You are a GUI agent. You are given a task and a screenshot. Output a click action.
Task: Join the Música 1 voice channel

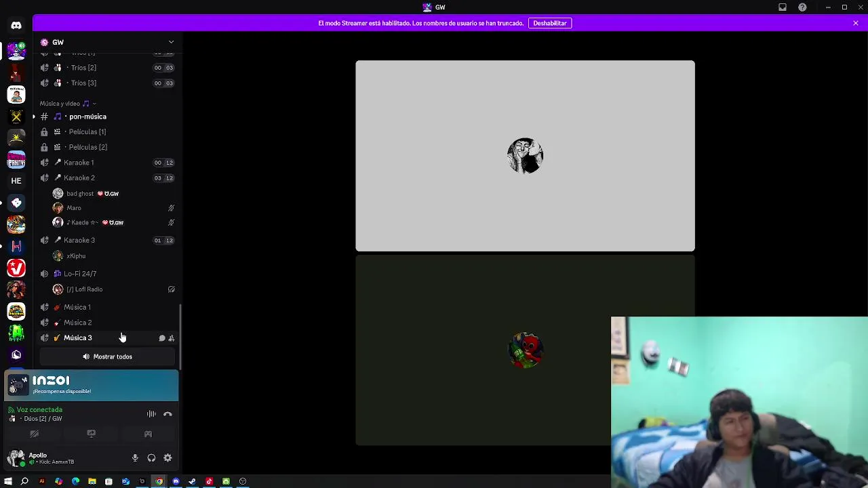[106, 308]
